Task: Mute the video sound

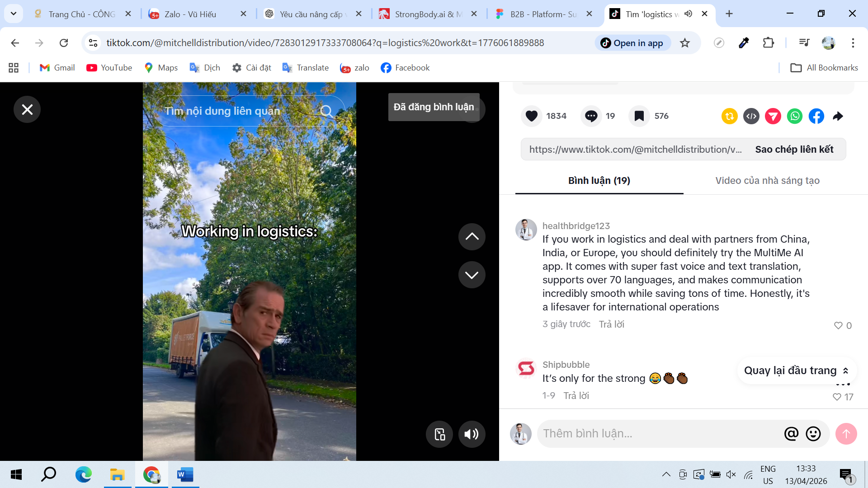Action: click(472, 434)
